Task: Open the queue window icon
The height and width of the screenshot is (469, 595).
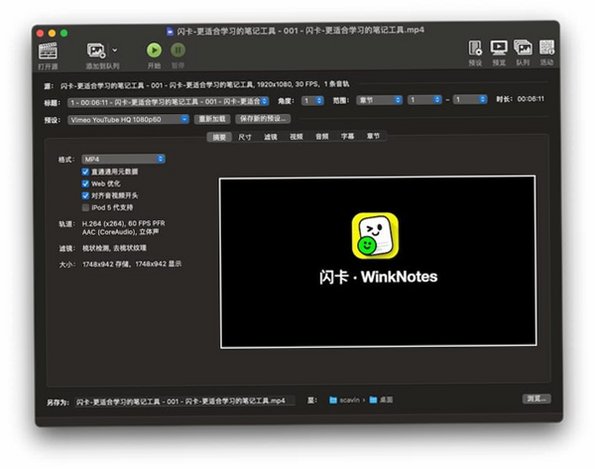Action: pos(523,48)
